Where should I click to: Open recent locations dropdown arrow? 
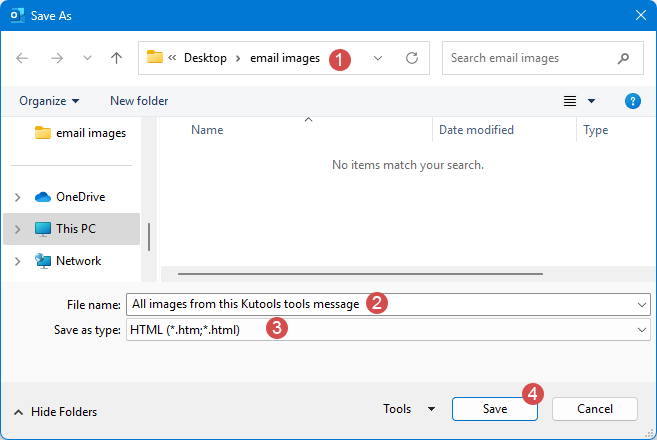85,58
